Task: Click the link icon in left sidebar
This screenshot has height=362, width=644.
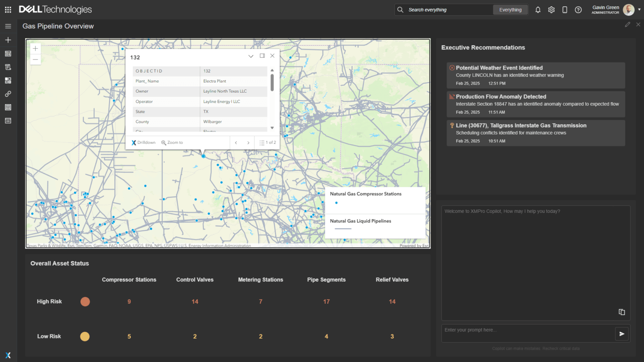Action: (8, 94)
